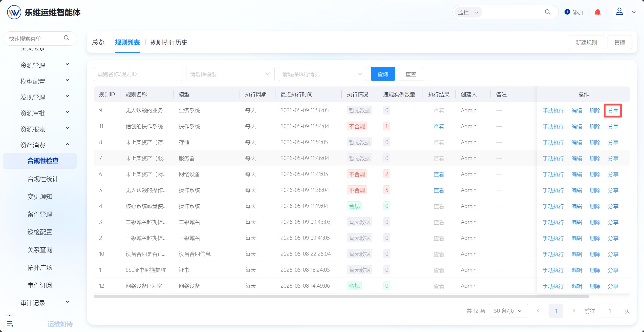Click 查看 result for rule ID 5
644x332 pixels.
click(439, 190)
